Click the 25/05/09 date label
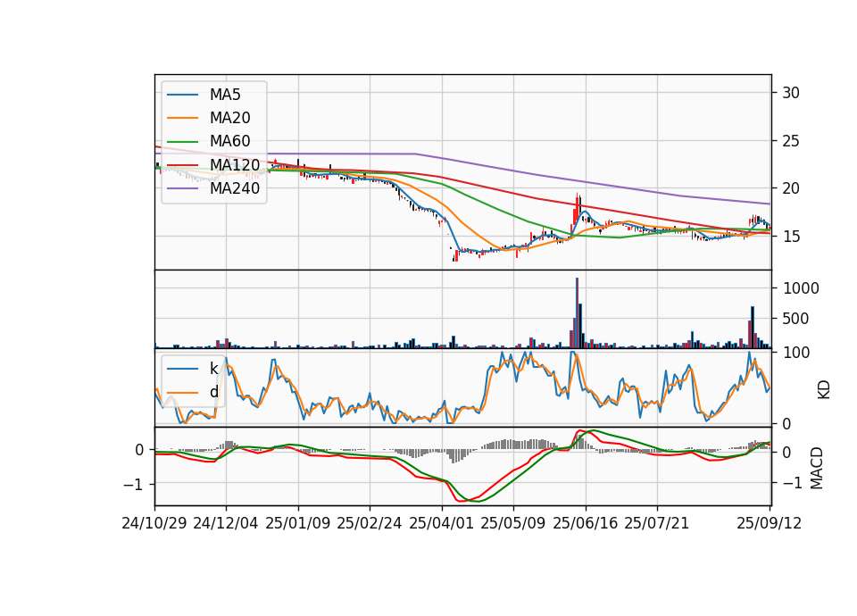 [513, 523]
